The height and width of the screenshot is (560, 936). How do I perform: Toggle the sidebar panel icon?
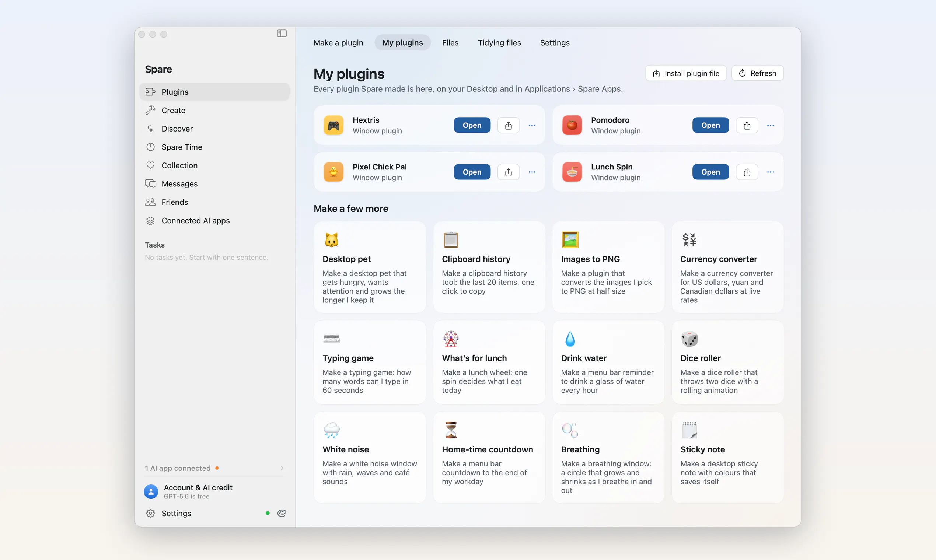coord(282,34)
